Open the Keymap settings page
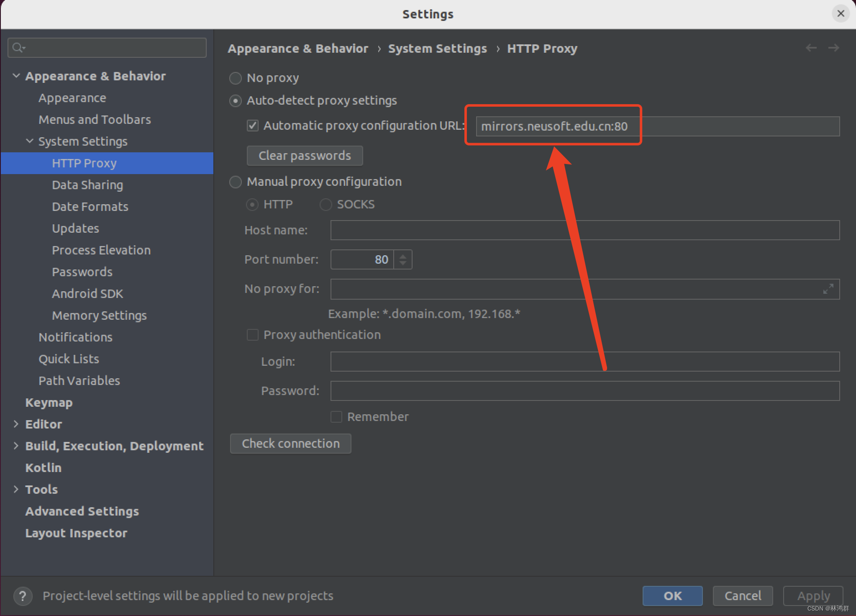 49,403
